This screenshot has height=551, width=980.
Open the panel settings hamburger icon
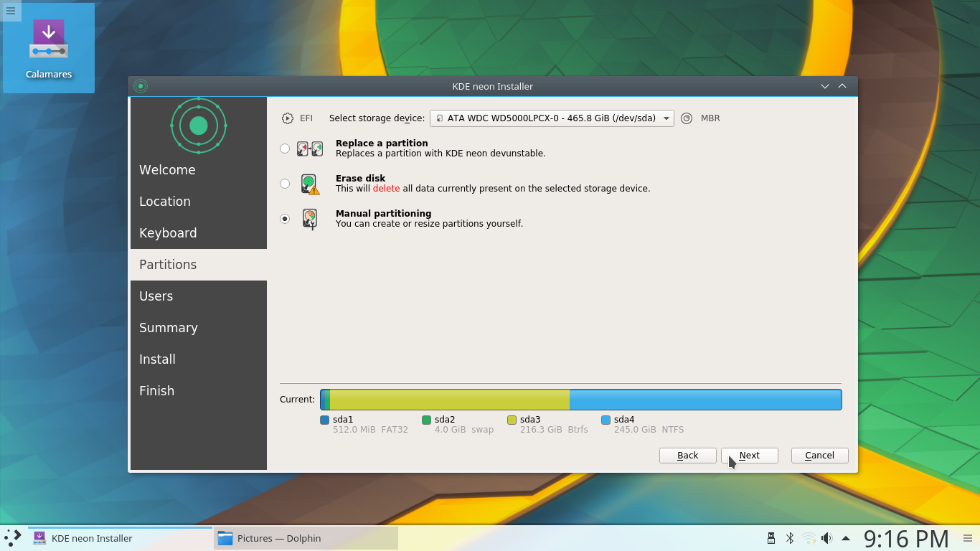[968, 538]
